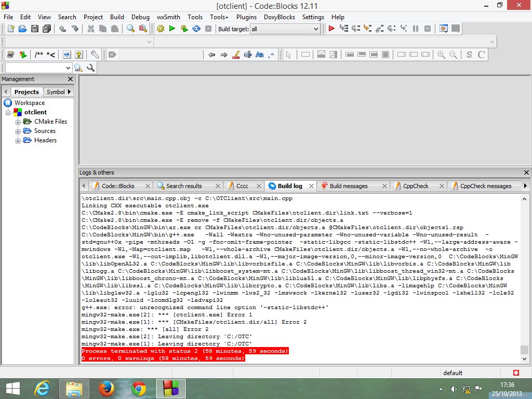
Task: Open the Plugins menu
Action: click(246, 17)
